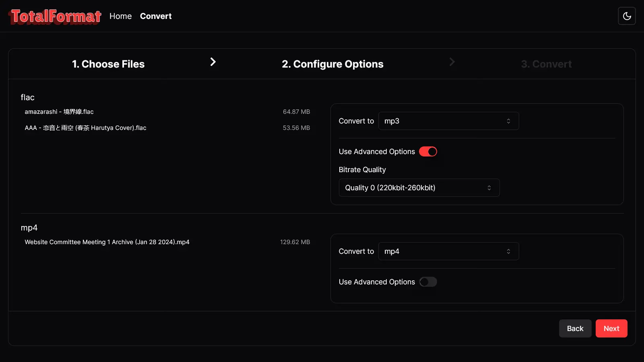Open the flac Convert to mp3 dropdown
This screenshot has height=362, width=644.
[448, 121]
